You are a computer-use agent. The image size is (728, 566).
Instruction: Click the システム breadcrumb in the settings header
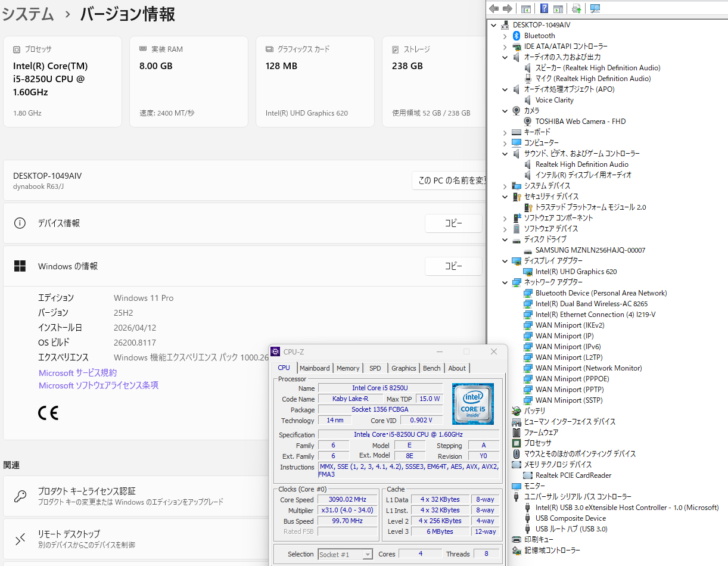point(28,14)
